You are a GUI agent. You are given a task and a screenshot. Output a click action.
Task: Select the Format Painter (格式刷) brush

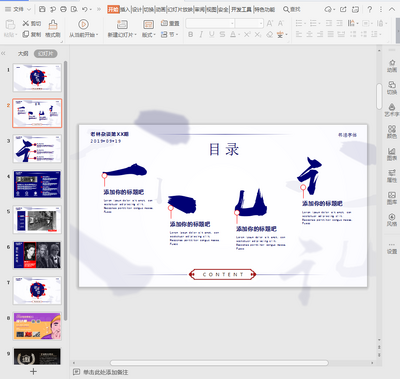[53, 28]
